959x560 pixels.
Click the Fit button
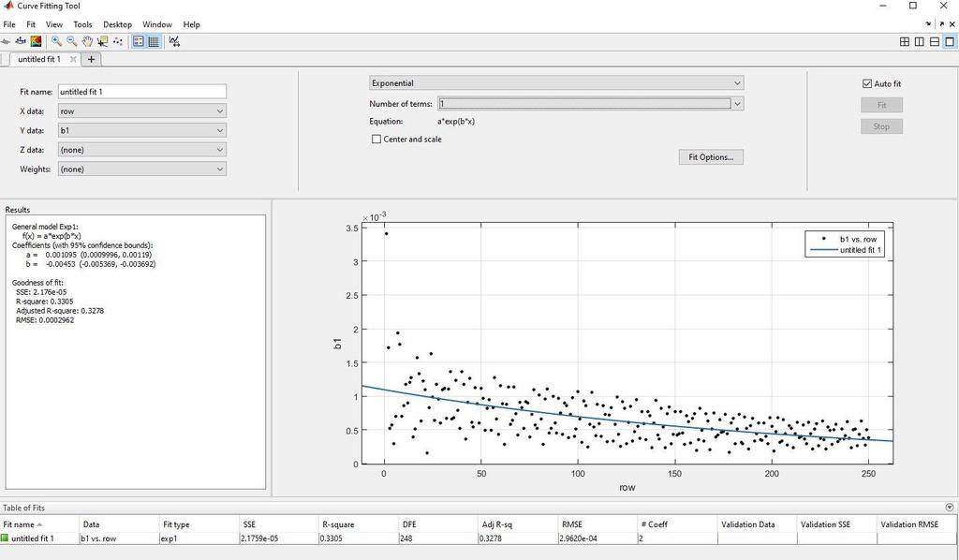881,105
